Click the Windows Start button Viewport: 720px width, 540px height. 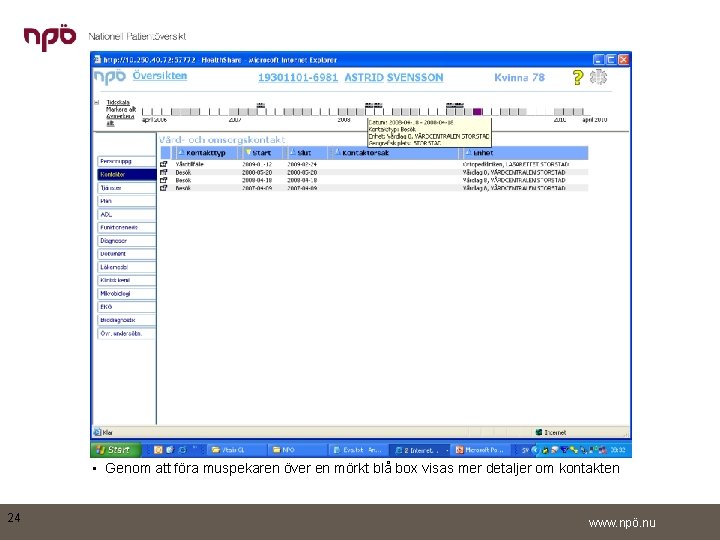point(115,450)
